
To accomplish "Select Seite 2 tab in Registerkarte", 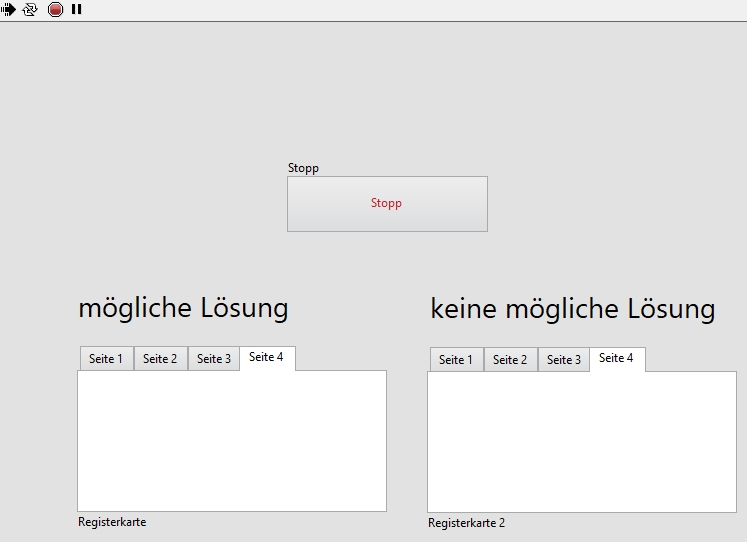I will (161, 359).
